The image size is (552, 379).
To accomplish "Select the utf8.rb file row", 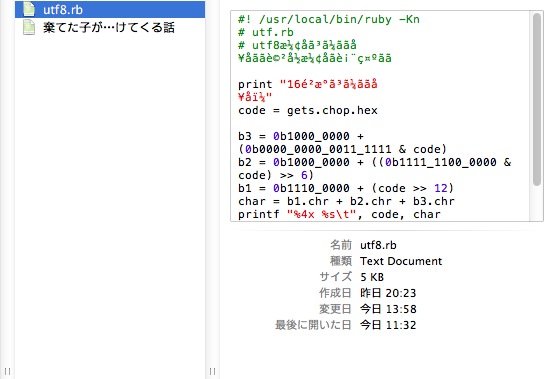I will coord(110,10).
